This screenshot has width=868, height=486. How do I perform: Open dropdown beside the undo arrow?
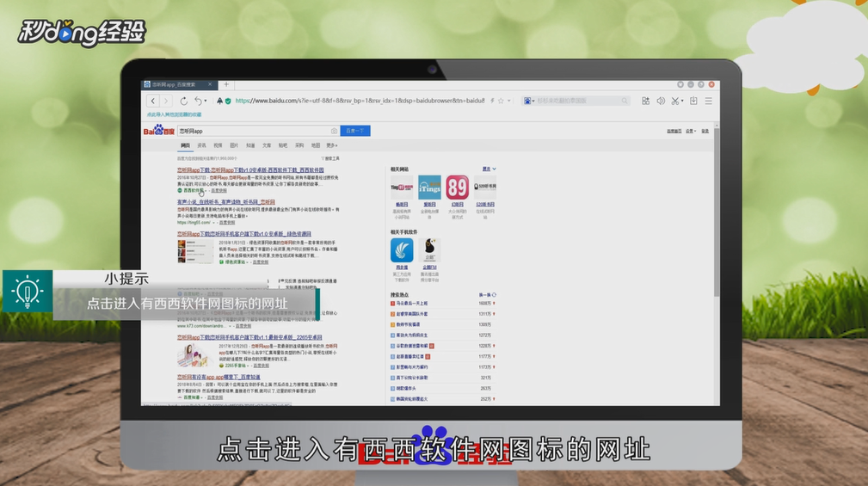206,102
